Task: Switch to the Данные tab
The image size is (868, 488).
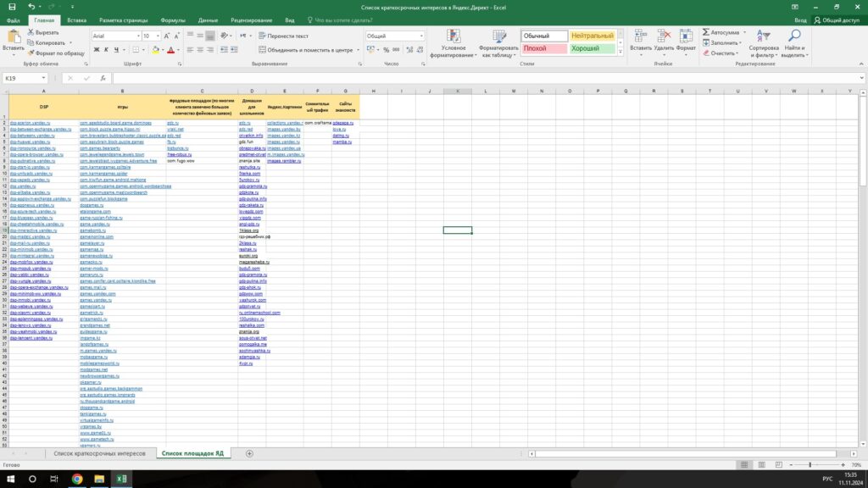Action: (209, 20)
